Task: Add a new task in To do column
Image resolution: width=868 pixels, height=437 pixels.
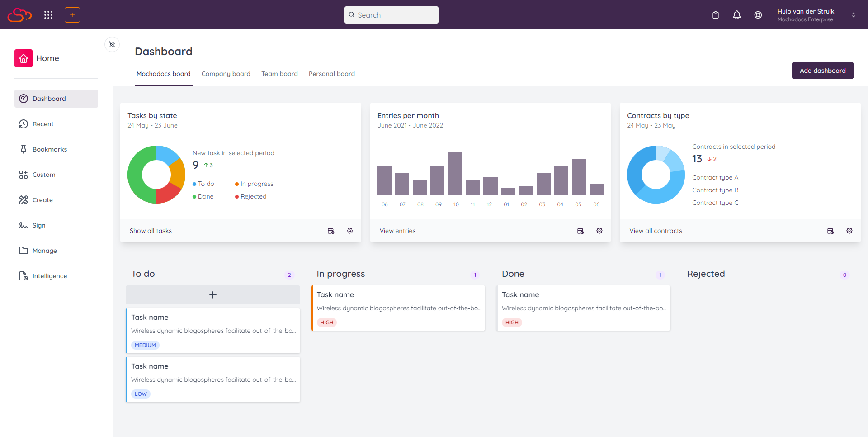Action: tap(213, 295)
